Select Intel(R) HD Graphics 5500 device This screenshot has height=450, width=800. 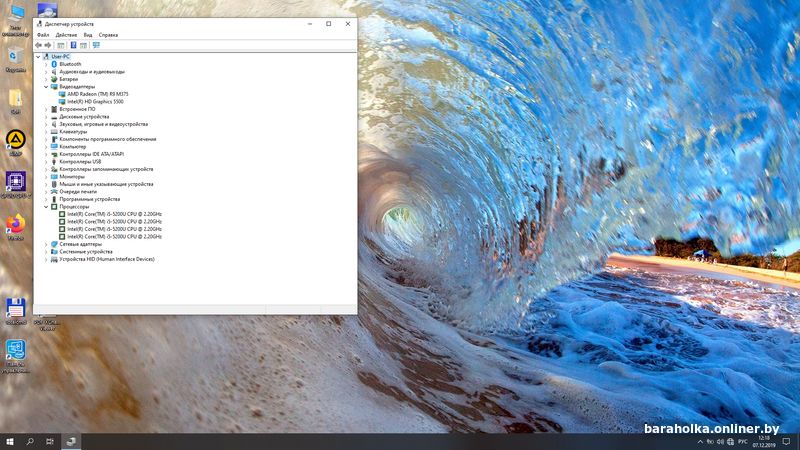tap(95, 102)
